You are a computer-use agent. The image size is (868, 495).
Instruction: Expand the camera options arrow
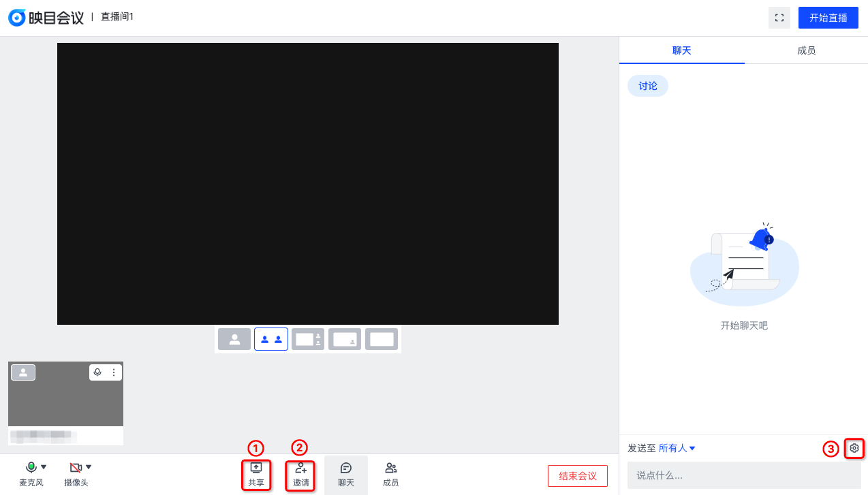click(x=89, y=467)
